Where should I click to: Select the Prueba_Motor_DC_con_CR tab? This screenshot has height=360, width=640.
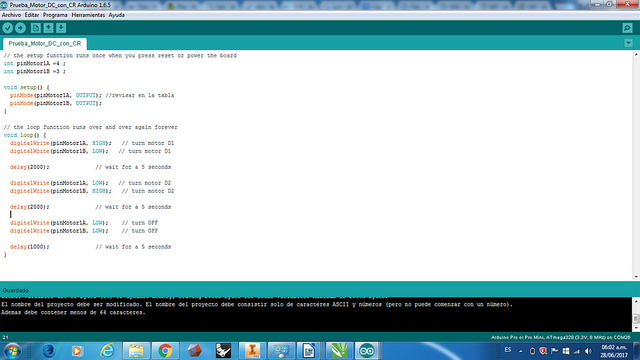(x=45, y=43)
